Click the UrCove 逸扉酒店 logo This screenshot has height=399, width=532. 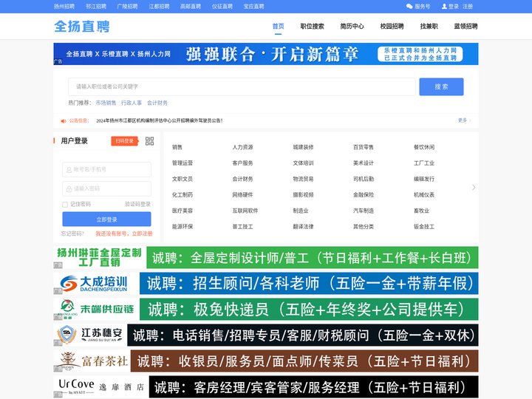100,386
